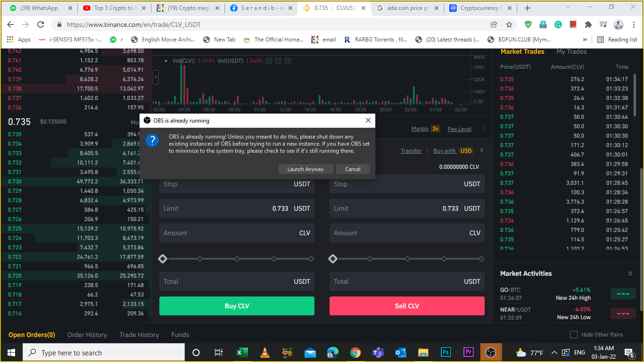This screenshot has height=362, width=644.
Task: Select the 0.720 bid price row
Action: pos(75,276)
